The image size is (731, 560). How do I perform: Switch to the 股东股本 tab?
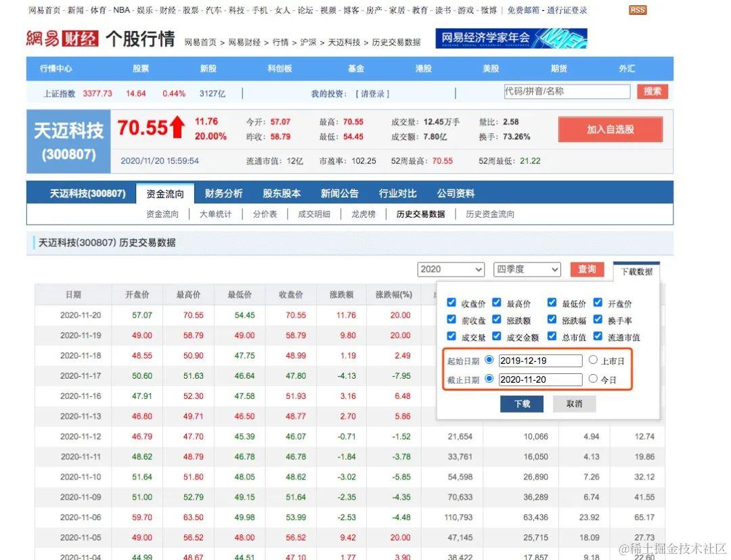coord(282,193)
